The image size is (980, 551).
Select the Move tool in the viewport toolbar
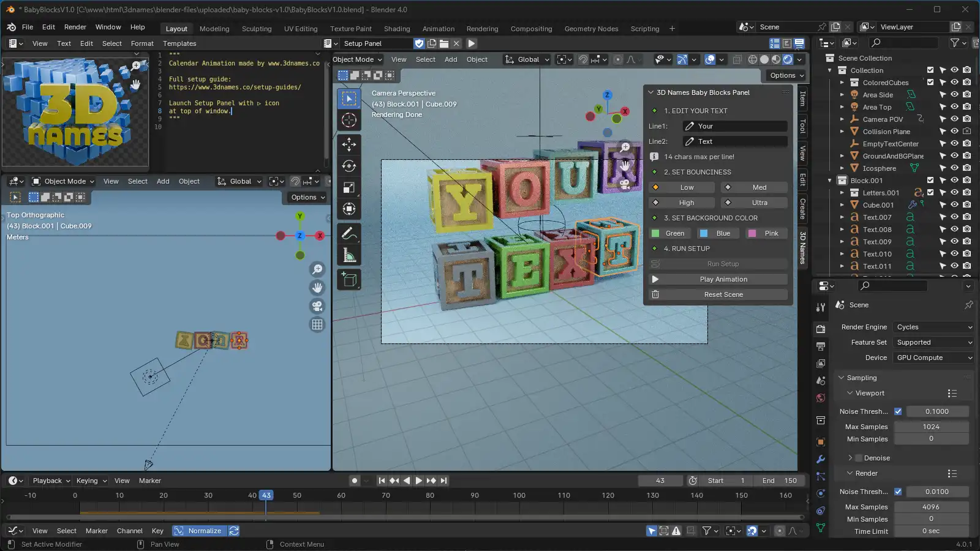[x=349, y=144]
